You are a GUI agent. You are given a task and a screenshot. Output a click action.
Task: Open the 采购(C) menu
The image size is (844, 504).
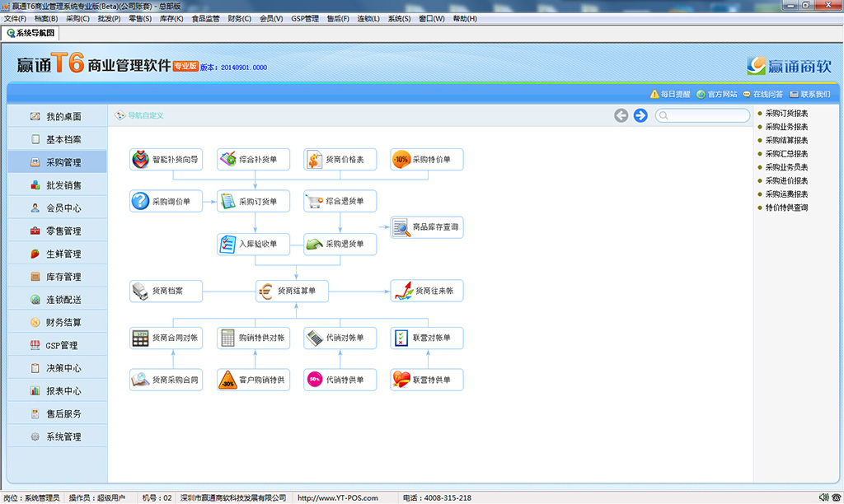point(77,18)
